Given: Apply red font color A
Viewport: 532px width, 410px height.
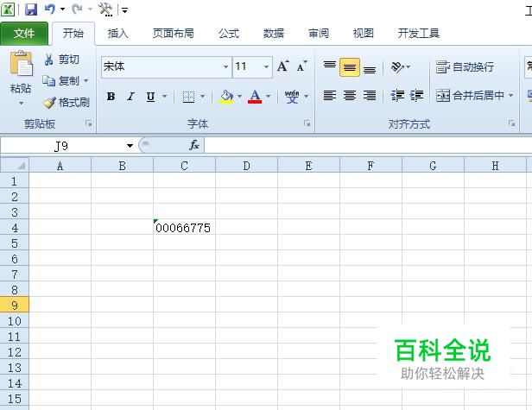Looking at the screenshot, I should 255,97.
